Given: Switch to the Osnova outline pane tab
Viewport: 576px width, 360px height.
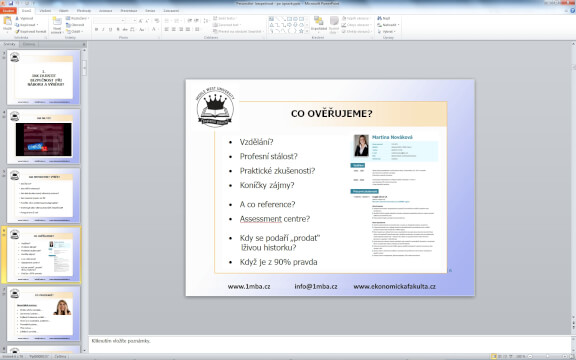Looking at the screenshot, I should pos(29,44).
